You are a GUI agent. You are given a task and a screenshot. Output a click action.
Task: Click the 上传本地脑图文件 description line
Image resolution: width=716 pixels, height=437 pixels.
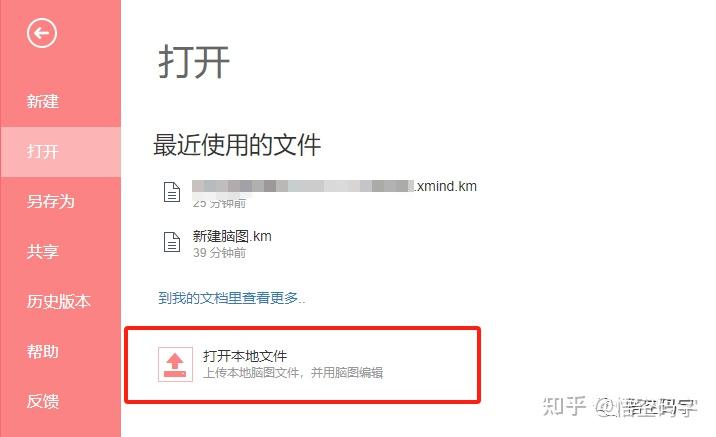[x=293, y=373]
